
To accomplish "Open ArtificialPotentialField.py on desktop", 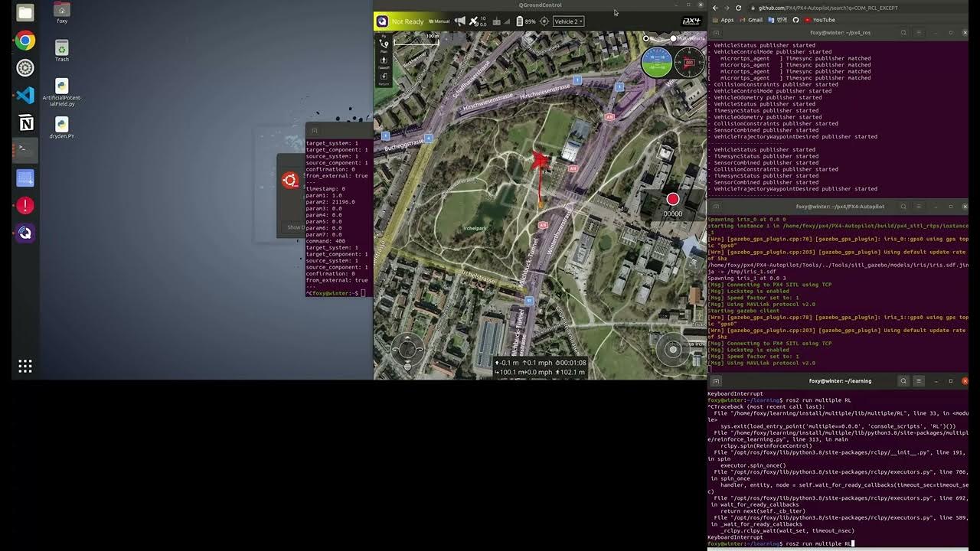I will click(62, 92).
